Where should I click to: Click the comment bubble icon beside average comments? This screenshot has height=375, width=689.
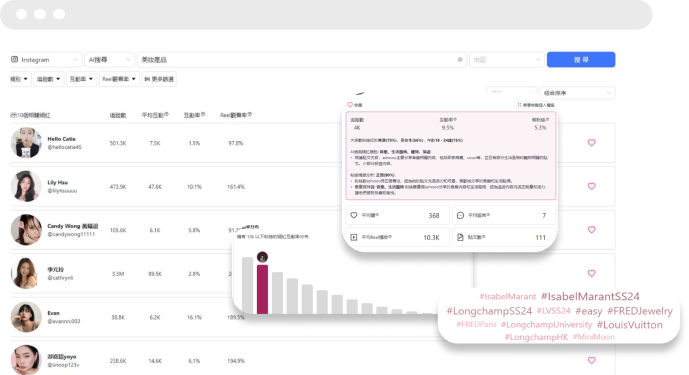click(x=460, y=215)
